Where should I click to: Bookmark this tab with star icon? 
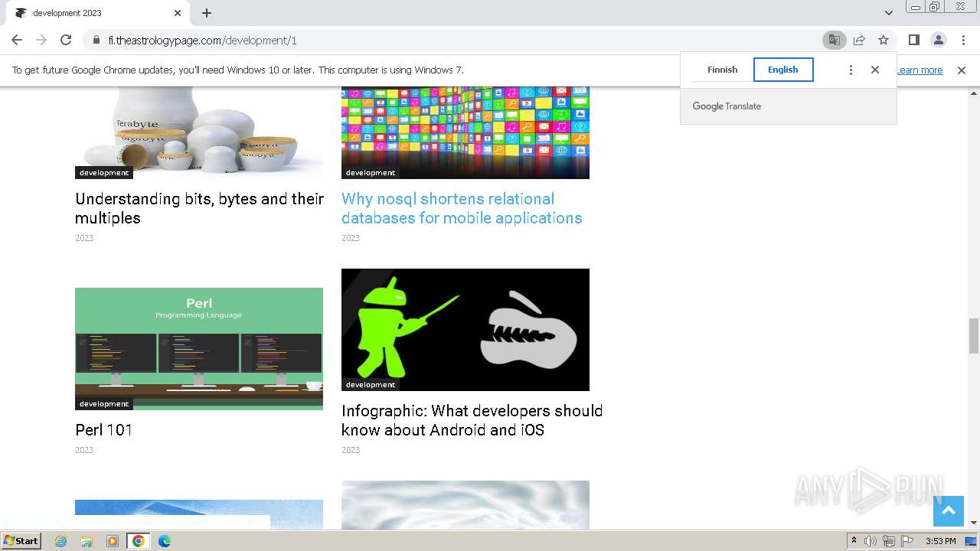click(884, 40)
